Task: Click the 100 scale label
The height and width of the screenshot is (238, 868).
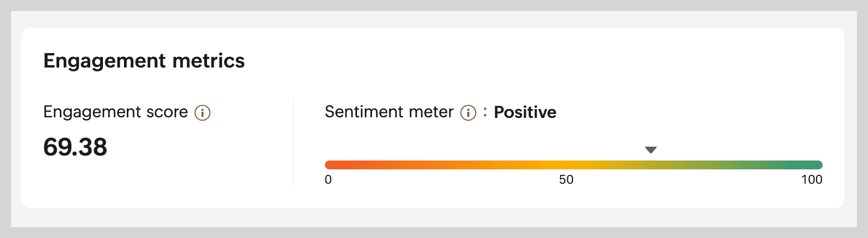Action: tap(812, 180)
